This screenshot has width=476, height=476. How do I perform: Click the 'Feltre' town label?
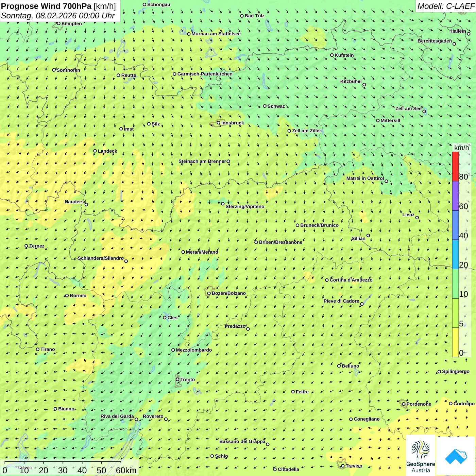point(302,392)
